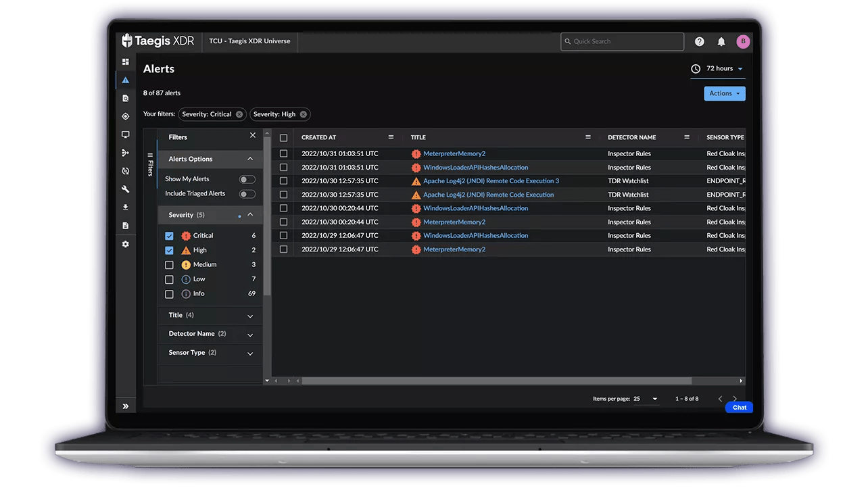Screen dimensions: 868x488
Task: Check the Low severity checkbox
Action: click(169, 279)
